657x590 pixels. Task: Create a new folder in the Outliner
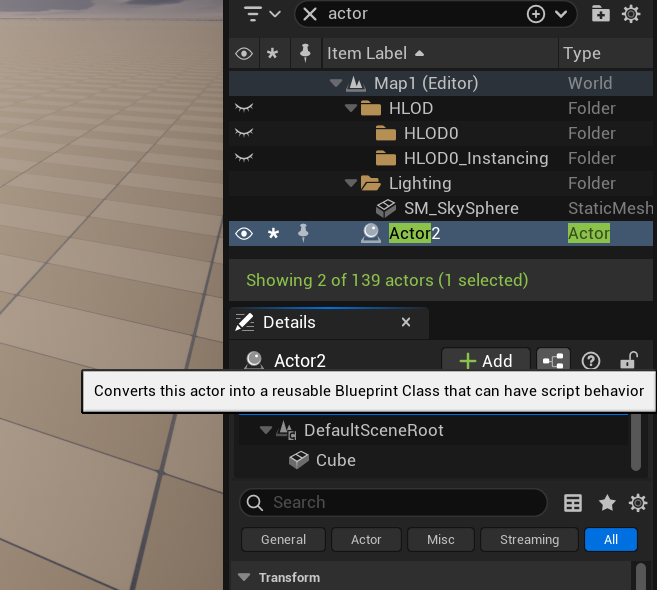coord(600,14)
